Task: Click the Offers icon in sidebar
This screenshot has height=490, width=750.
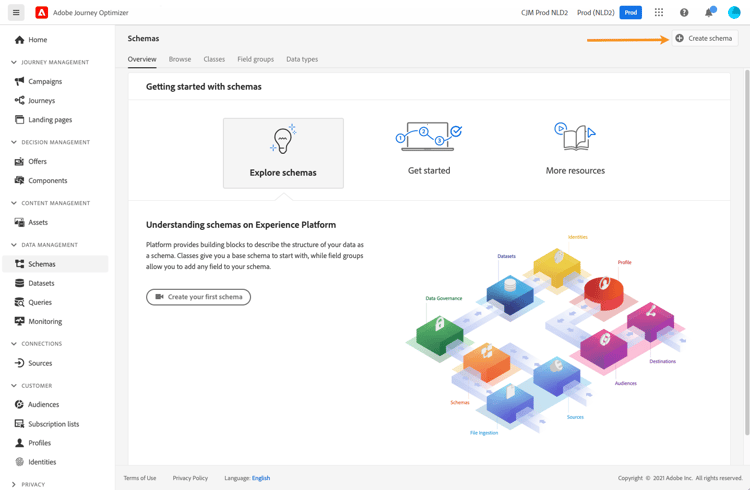Action: point(19,161)
